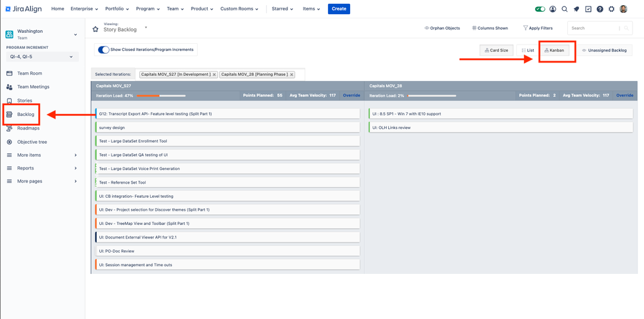Show the Unassigned Backlog panel

tap(604, 50)
